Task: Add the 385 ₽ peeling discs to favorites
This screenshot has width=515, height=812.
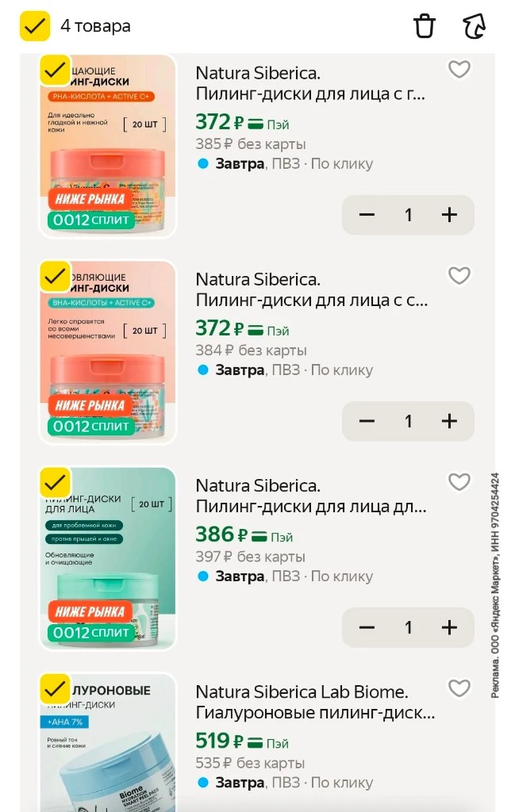Action: tap(459, 70)
